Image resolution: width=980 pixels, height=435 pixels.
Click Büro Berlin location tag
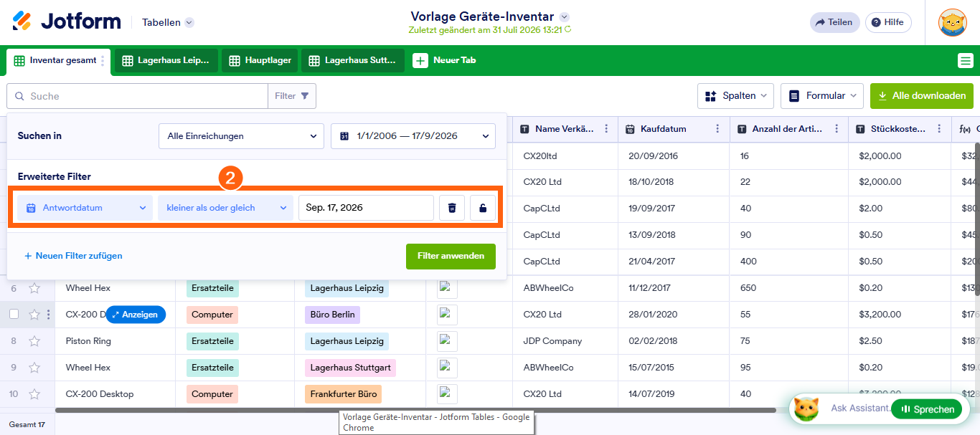[332, 315]
